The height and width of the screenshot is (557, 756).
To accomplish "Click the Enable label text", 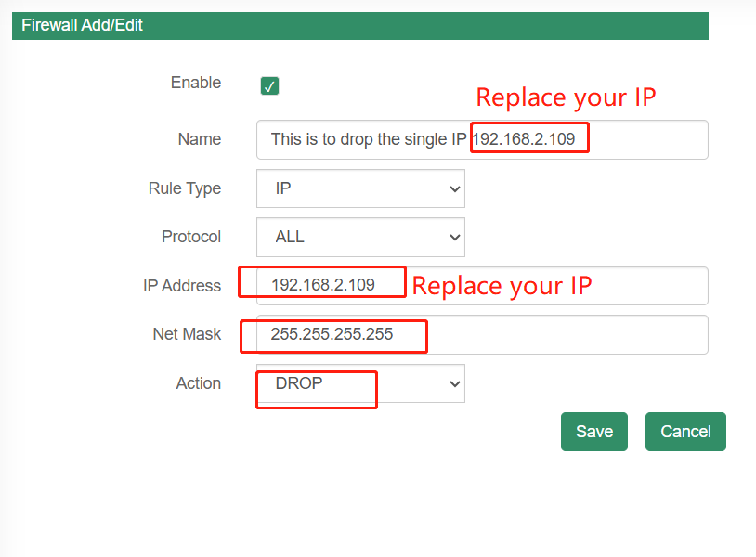I will pyautogui.click(x=196, y=83).
